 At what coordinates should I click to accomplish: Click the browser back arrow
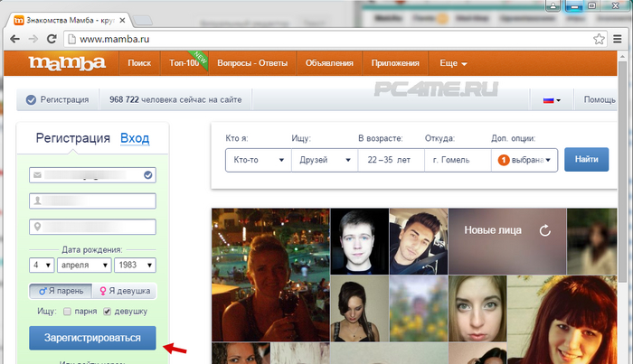coord(12,39)
